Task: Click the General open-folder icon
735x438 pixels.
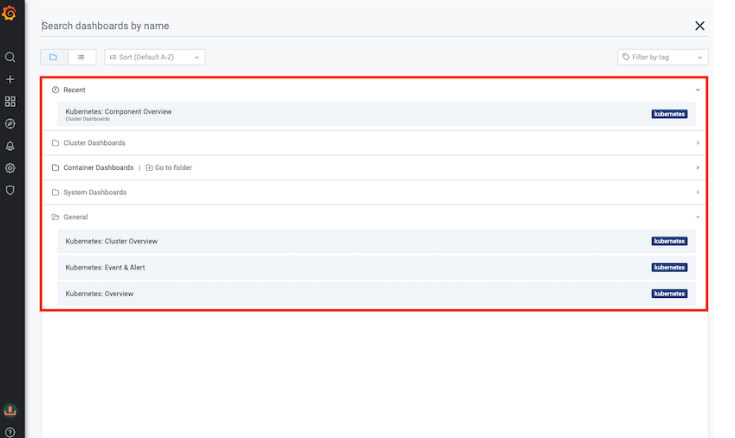Action: [55, 217]
